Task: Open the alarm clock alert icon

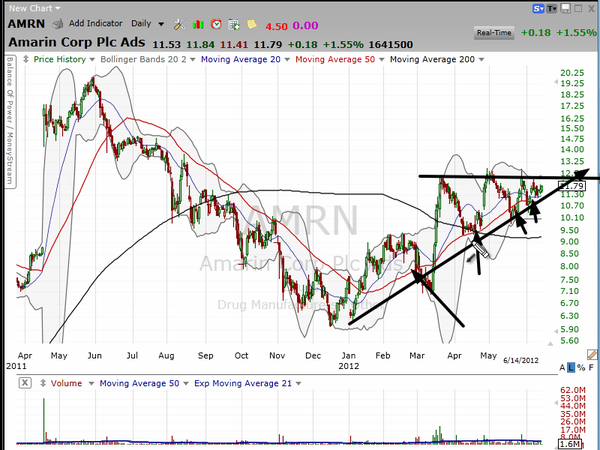Action: (214, 22)
